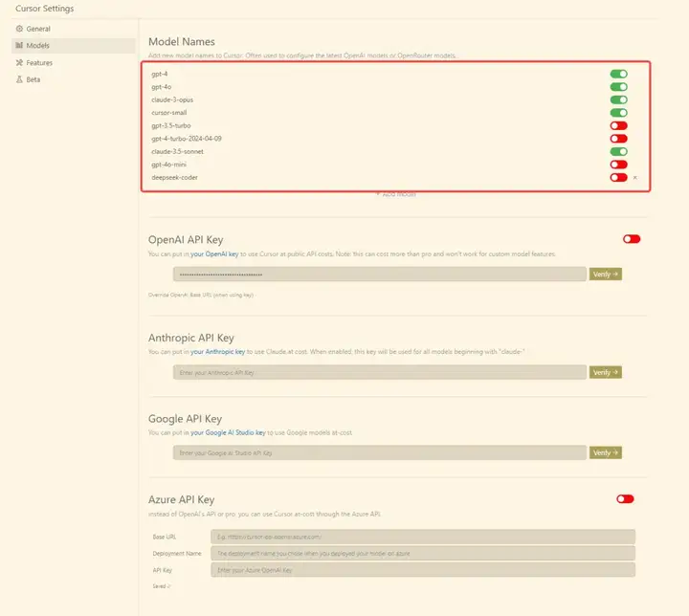Click the claude-3.5-sonnet model name
The image size is (689, 616).
point(178,151)
